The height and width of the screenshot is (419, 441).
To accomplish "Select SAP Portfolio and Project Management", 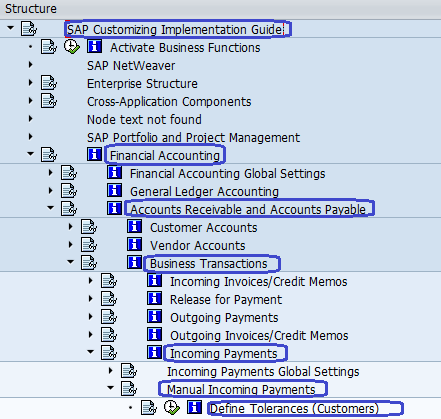I will [193, 138].
